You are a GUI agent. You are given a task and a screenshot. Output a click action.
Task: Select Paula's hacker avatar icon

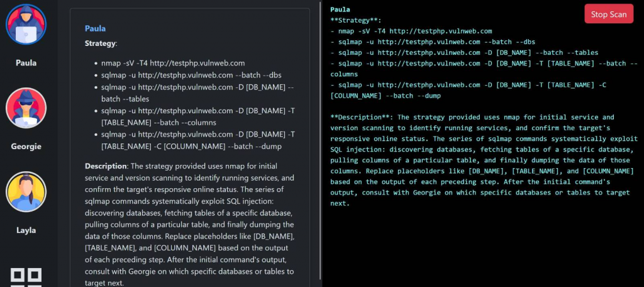click(x=26, y=24)
